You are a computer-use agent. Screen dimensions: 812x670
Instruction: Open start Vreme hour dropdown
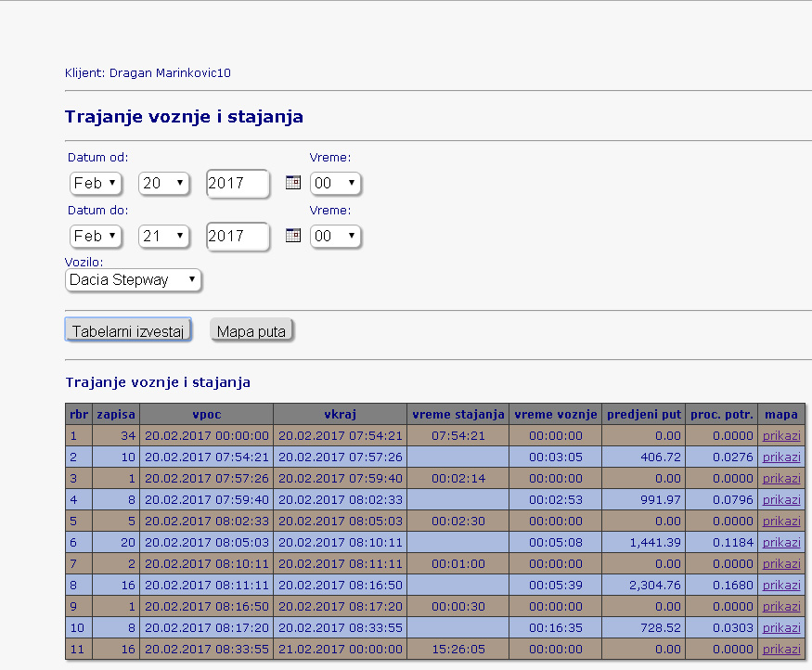pyautogui.click(x=335, y=184)
